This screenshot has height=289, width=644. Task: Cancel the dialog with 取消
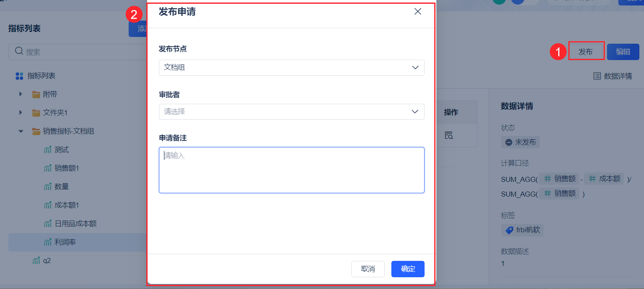click(x=368, y=269)
